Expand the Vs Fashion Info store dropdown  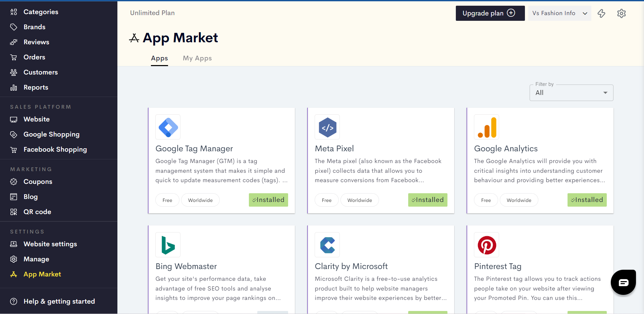click(560, 13)
